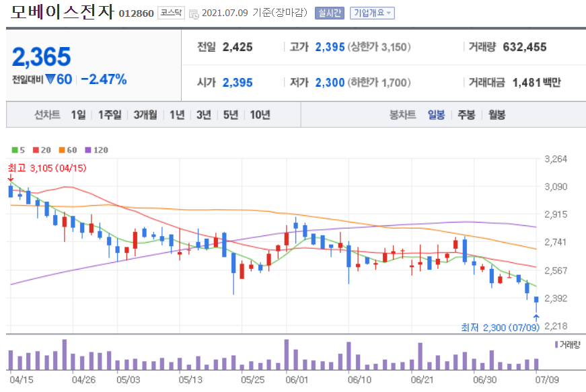Screen dimensions: 586x392
Task: Select the 10년 line chart tab
Action: click(x=260, y=114)
